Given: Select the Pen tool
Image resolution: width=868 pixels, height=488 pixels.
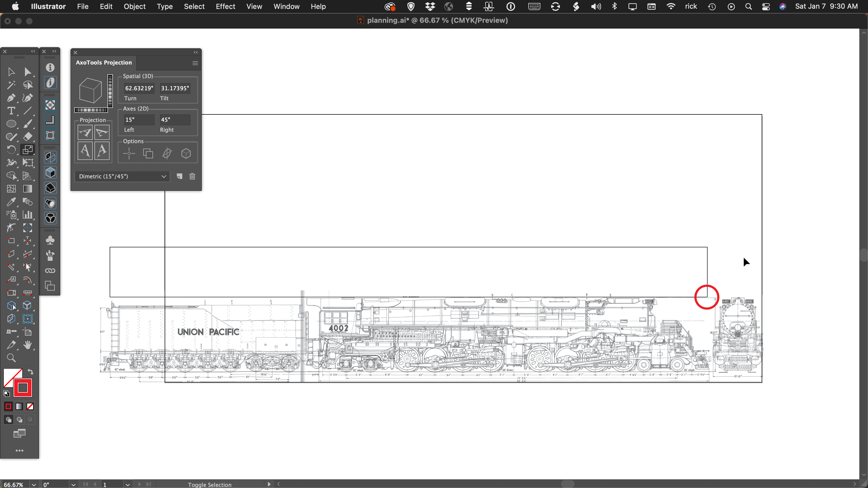Looking at the screenshot, I should tap(11, 98).
